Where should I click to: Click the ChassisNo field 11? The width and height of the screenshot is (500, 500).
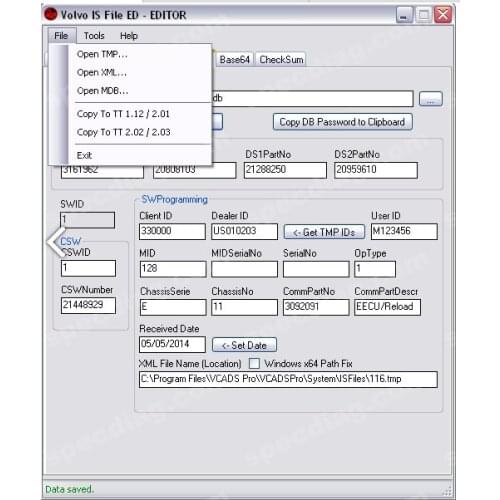(244, 307)
